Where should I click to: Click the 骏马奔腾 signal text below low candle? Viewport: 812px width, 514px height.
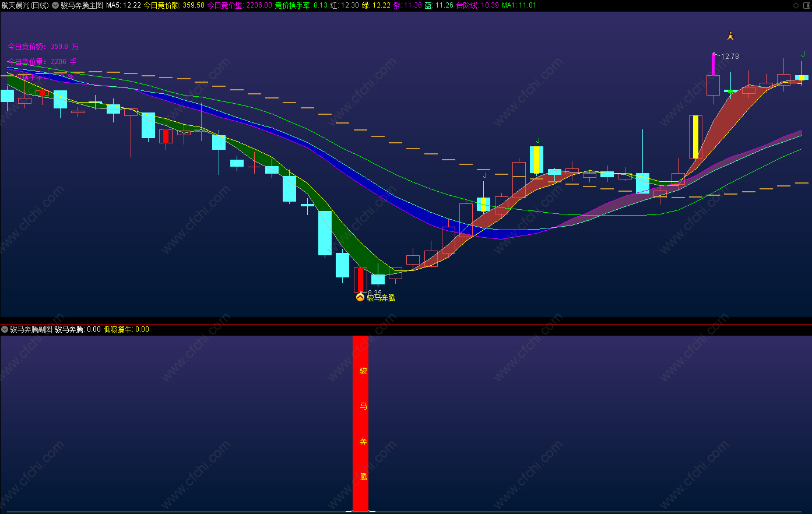tap(381, 298)
